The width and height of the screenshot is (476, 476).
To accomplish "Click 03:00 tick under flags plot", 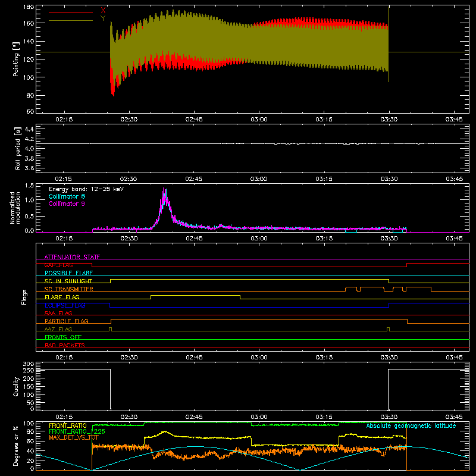I will 259,358.
